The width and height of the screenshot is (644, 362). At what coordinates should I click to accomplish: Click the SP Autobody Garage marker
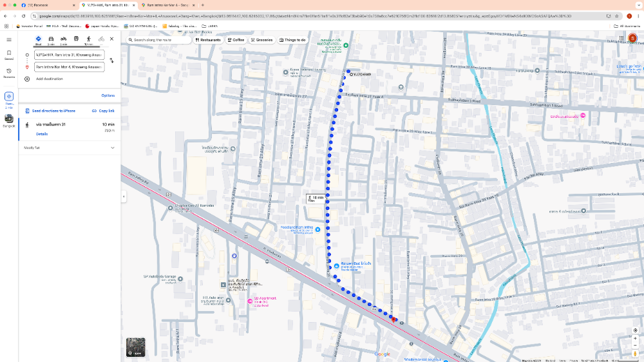[x=180, y=279]
